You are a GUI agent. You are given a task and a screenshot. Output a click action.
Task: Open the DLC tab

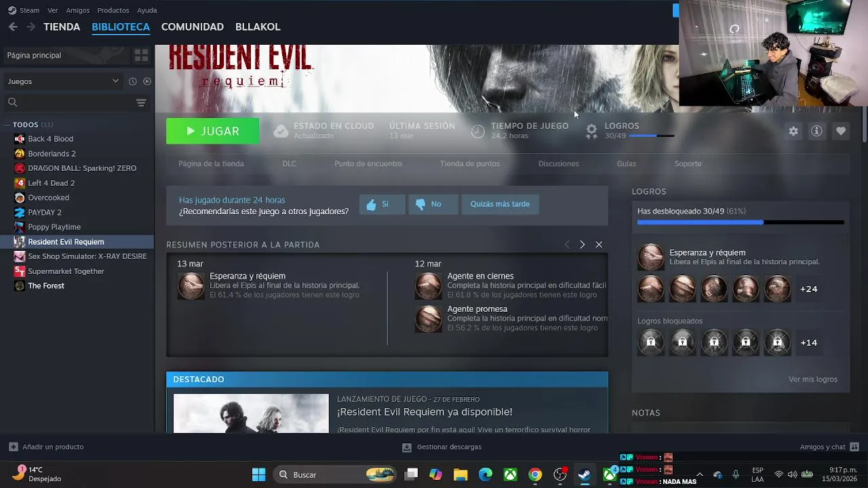click(x=290, y=164)
